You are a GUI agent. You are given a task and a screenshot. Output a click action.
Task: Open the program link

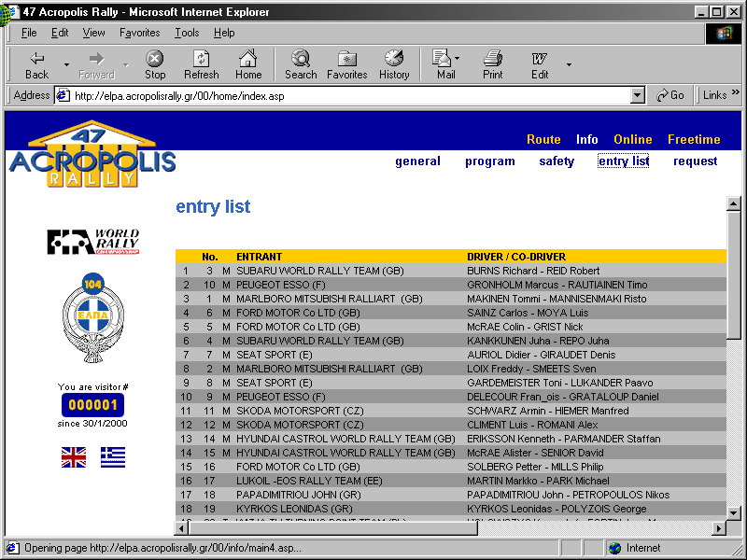489,161
